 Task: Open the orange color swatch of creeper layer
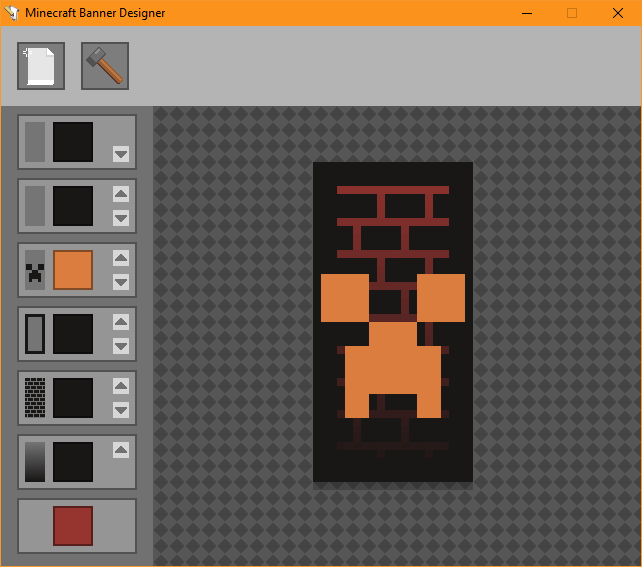point(73,270)
